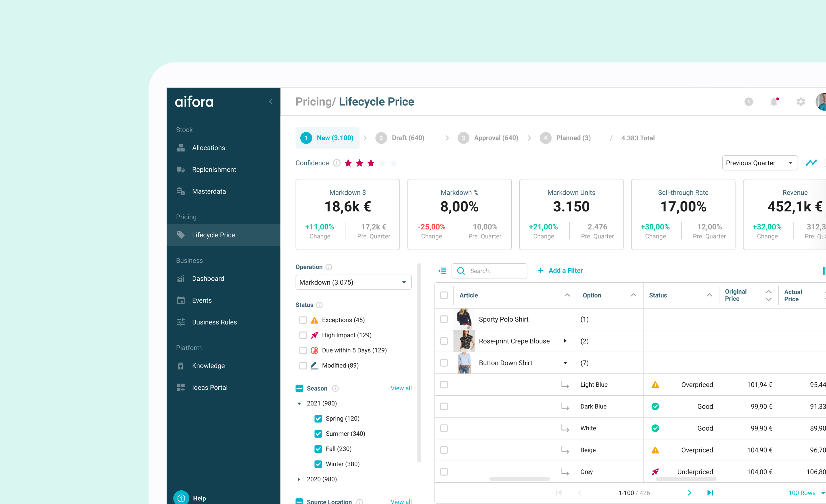Viewport: 826px width, 504px height.
Task: Switch to the Draft (640) step
Action: tap(400, 138)
